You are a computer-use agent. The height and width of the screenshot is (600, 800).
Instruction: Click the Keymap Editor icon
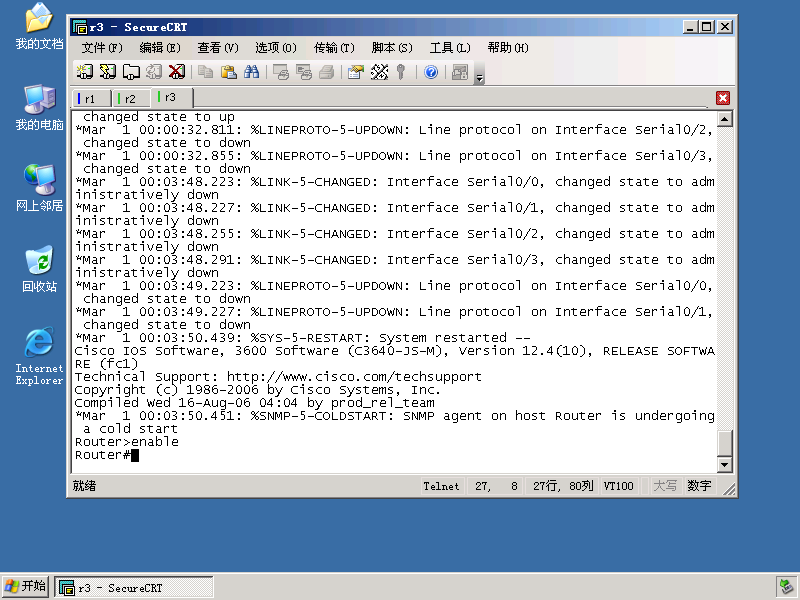[x=379, y=72]
